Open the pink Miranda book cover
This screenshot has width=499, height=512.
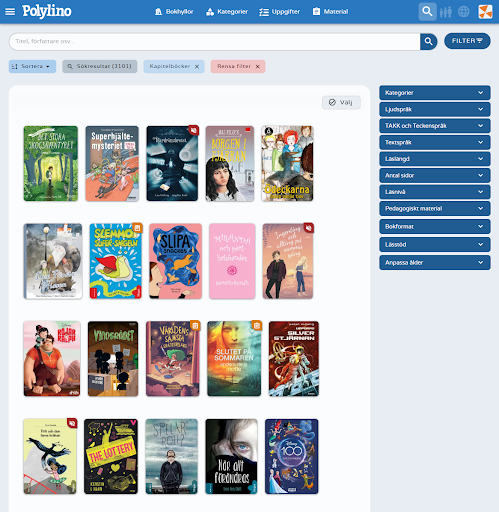click(232, 261)
